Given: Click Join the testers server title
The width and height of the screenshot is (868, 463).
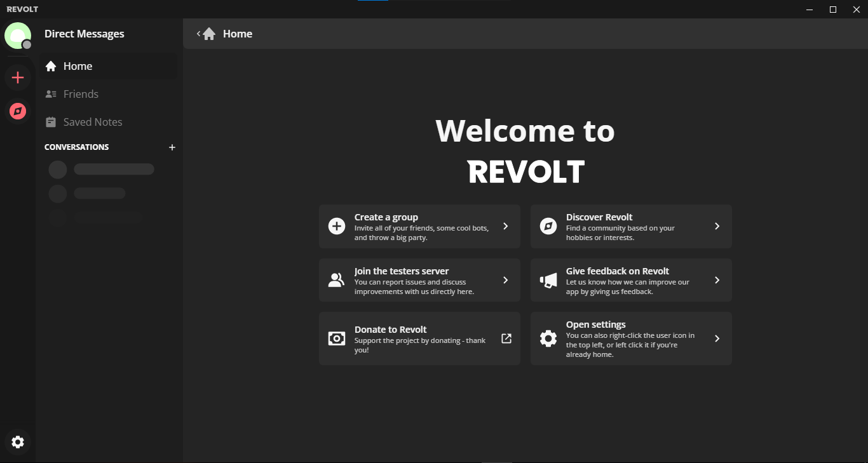Looking at the screenshot, I should click(402, 271).
